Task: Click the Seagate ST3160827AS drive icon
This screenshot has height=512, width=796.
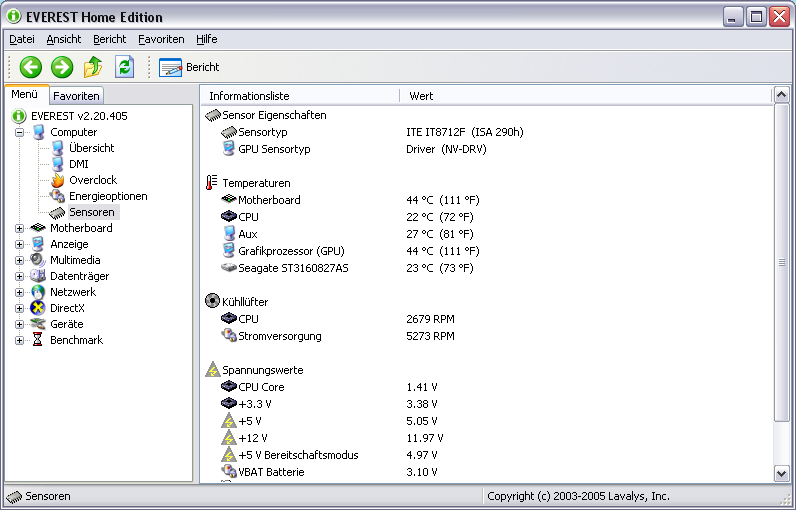Action: (x=229, y=267)
